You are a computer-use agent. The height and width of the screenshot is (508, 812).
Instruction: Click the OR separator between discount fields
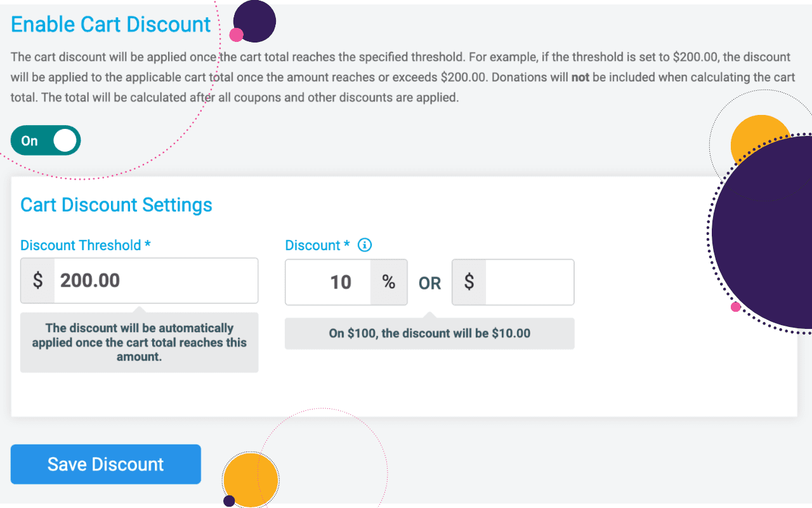tap(429, 283)
